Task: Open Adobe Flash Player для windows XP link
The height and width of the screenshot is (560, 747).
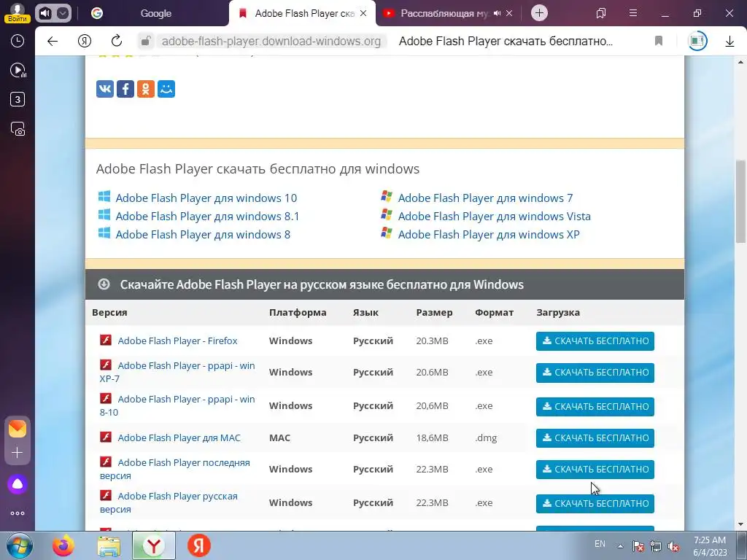Action: pyautogui.click(x=489, y=234)
